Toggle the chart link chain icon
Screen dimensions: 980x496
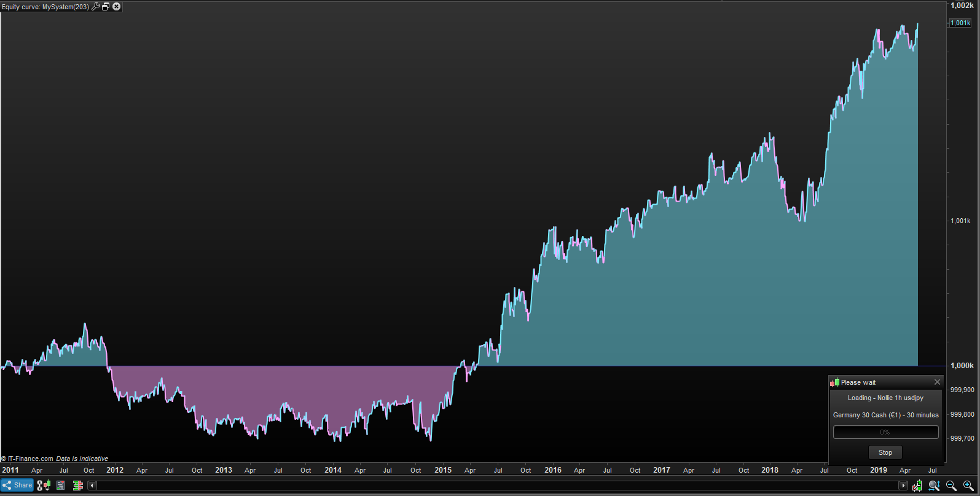point(40,486)
